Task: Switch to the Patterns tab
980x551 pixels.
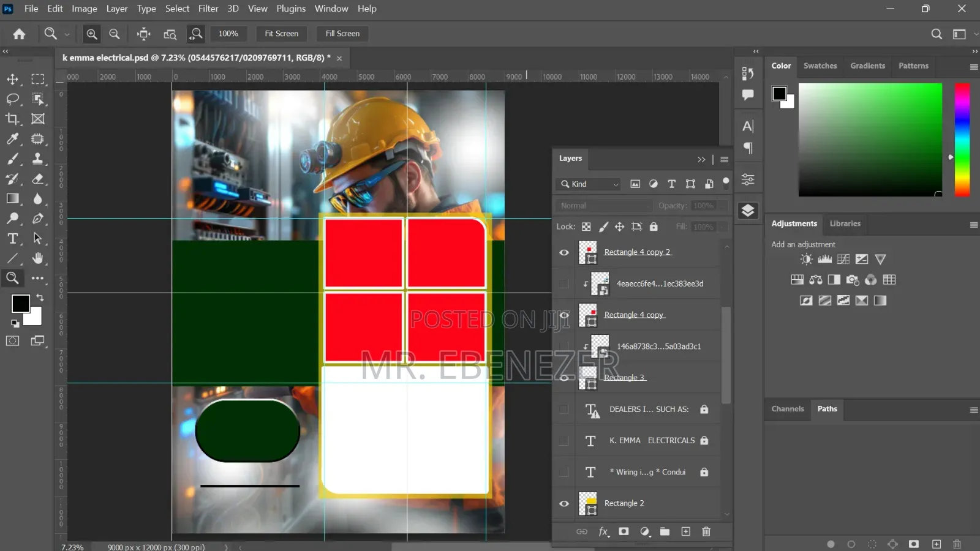Action: click(x=913, y=66)
